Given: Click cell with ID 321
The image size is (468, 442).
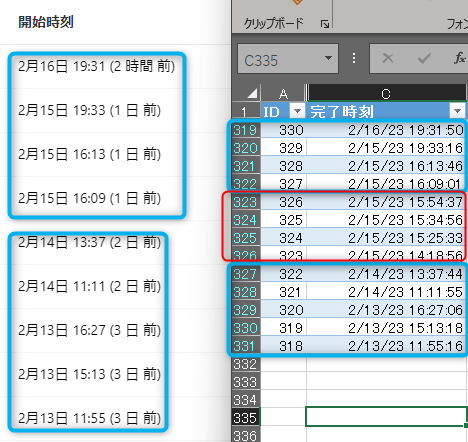Looking at the screenshot, I should pos(283,292).
